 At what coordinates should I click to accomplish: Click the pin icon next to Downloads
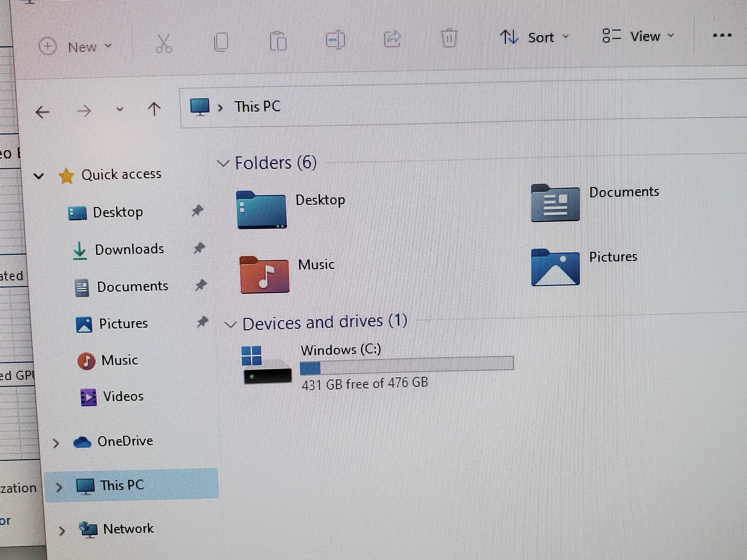(199, 248)
